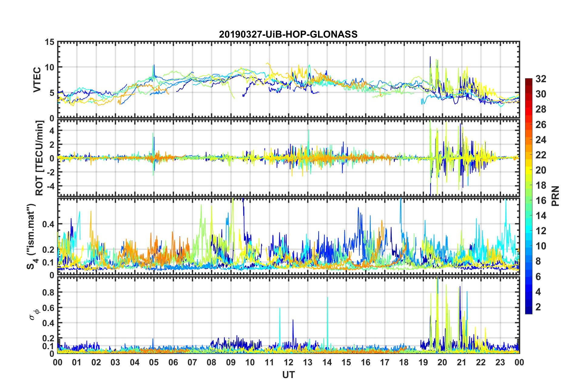The height and width of the screenshot is (392, 577).
Task: Click hour tick 12 on UT axis
Action: tap(288, 362)
